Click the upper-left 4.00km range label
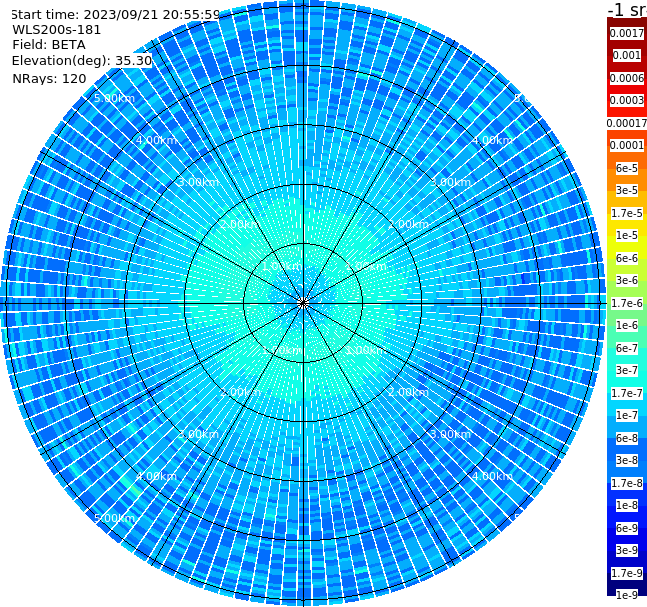647x607 pixels. tap(156, 140)
